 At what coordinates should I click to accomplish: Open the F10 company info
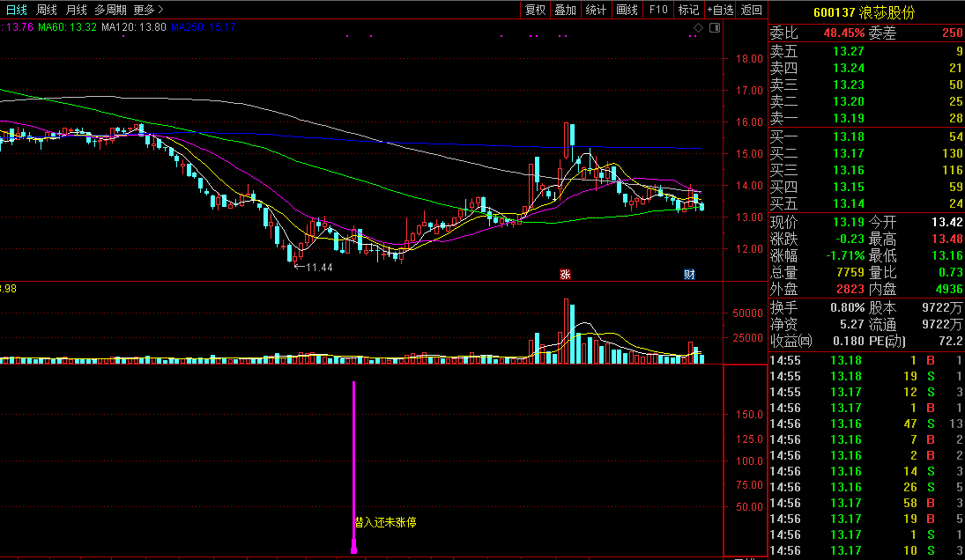tap(658, 10)
